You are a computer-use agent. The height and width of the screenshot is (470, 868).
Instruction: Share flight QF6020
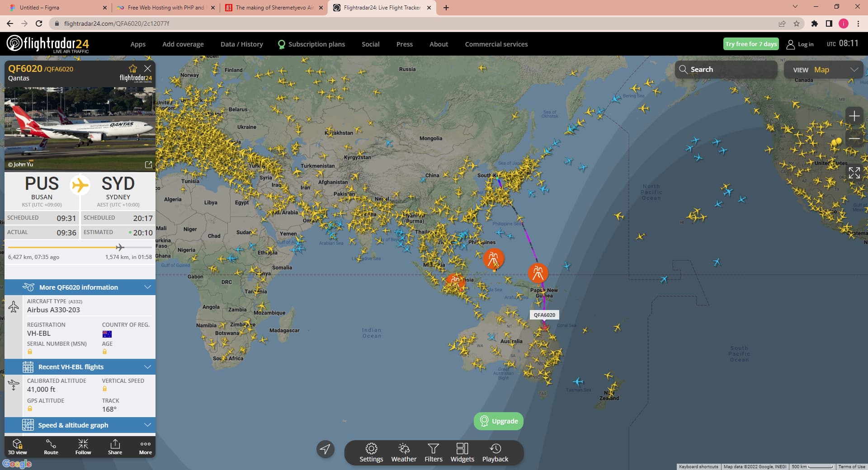[x=115, y=446]
